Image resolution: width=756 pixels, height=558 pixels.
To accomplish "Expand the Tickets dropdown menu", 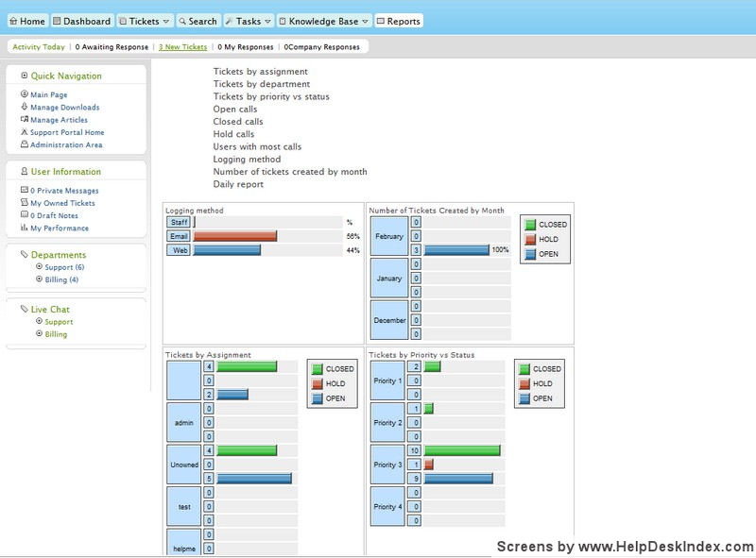I will click(x=166, y=21).
